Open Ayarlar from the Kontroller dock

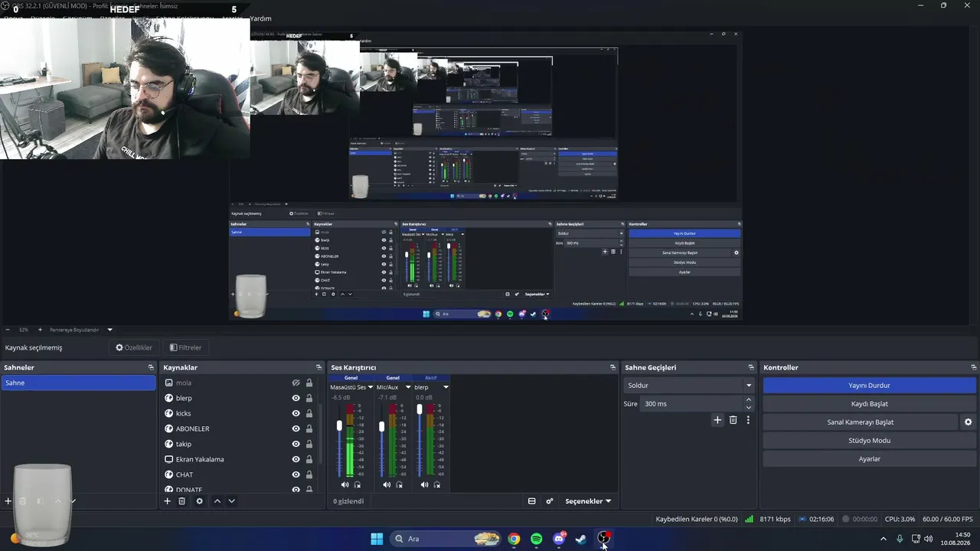(869, 459)
